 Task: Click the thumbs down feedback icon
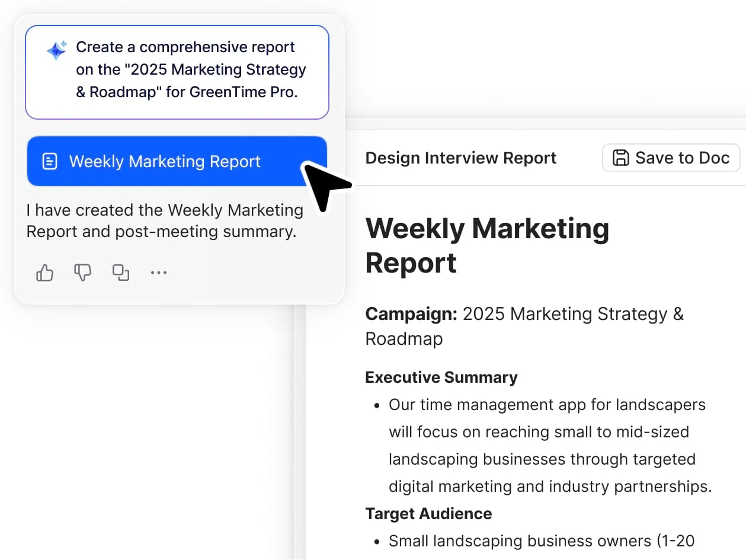[x=82, y=273]
